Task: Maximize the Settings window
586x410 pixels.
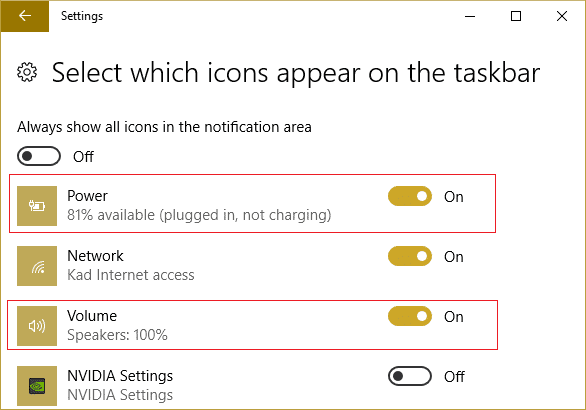Action: 516,16
